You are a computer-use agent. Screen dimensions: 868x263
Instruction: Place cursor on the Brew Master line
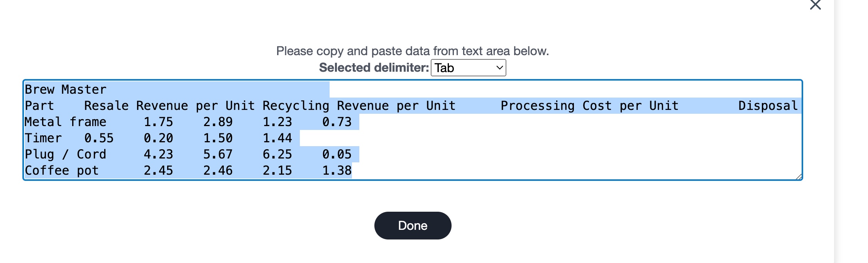coord(65,89)
